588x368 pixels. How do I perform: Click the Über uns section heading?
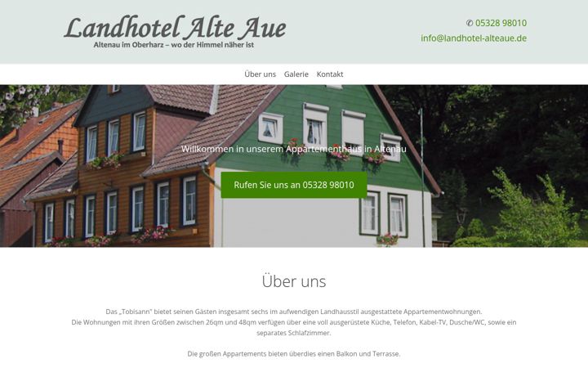click(x=294, y=281)
